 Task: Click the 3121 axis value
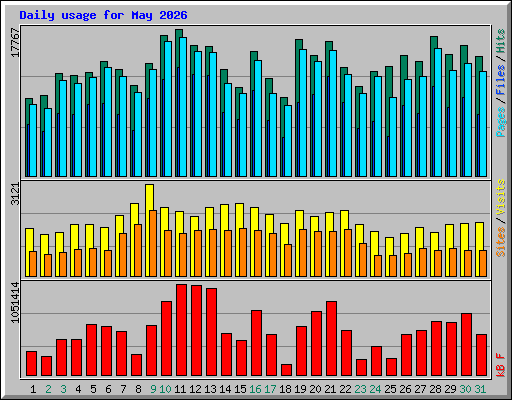16,194
